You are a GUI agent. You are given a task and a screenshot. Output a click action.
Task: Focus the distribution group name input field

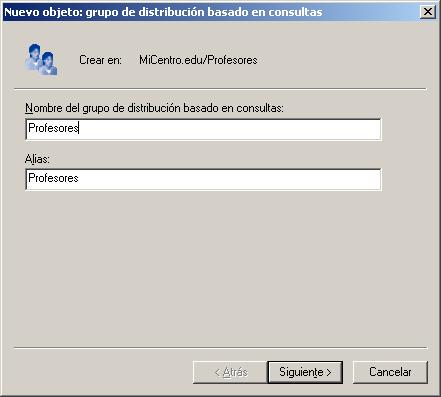[203, 129]
